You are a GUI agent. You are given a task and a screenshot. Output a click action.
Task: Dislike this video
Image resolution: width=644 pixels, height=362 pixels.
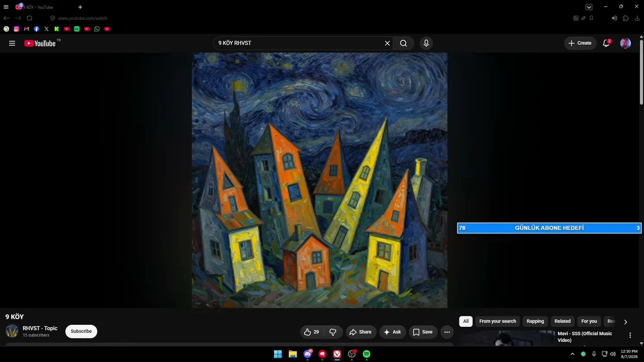point(333,332)
